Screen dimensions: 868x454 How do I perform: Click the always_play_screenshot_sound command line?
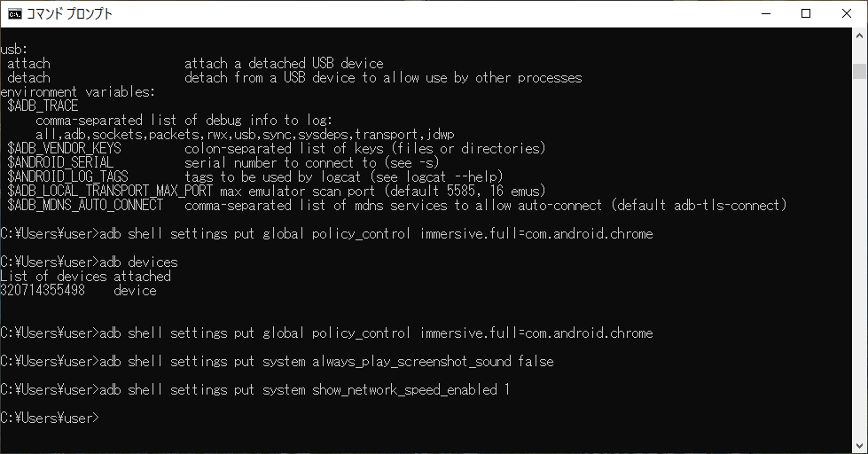[x=326, y=362]
